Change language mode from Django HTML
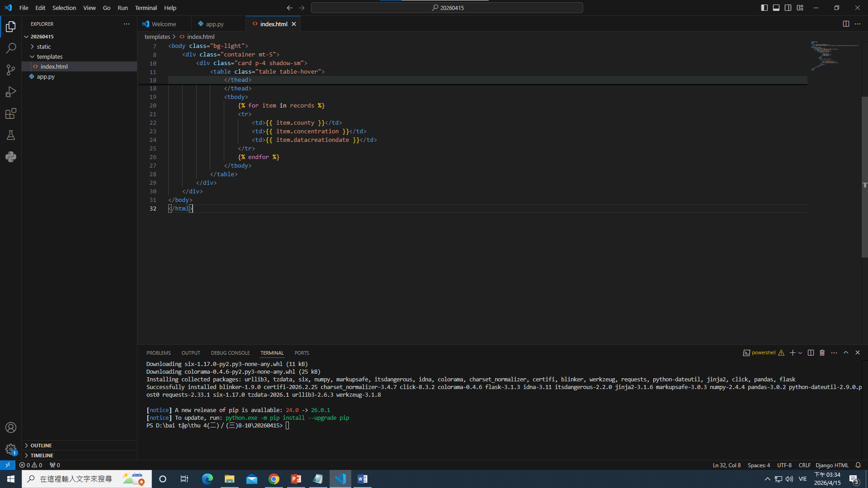The height and width of the screenshot is (488, 868). pos(832,465)
